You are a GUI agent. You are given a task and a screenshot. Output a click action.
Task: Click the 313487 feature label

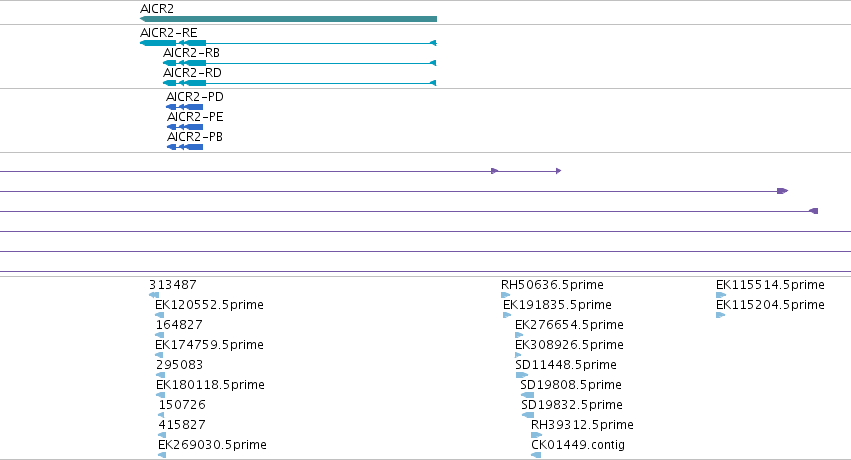coord(173,285)
